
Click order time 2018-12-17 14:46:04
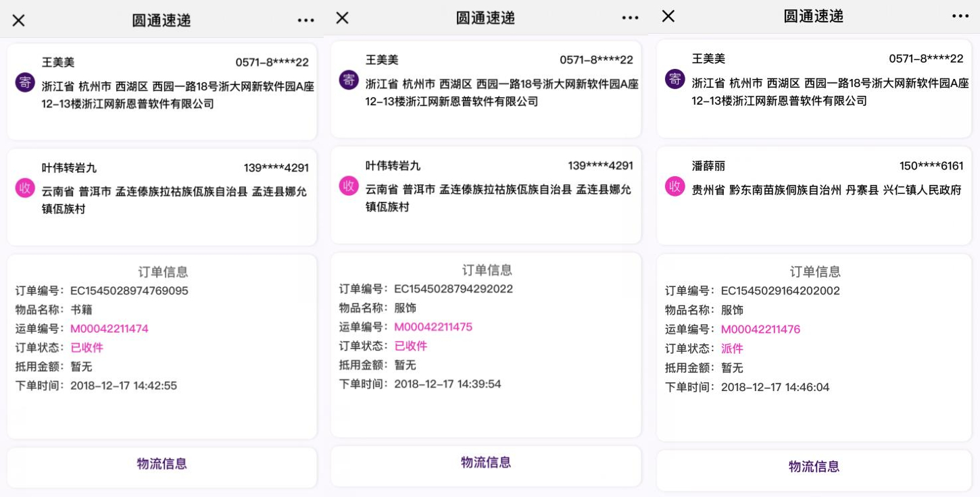[x=775, y=387]
